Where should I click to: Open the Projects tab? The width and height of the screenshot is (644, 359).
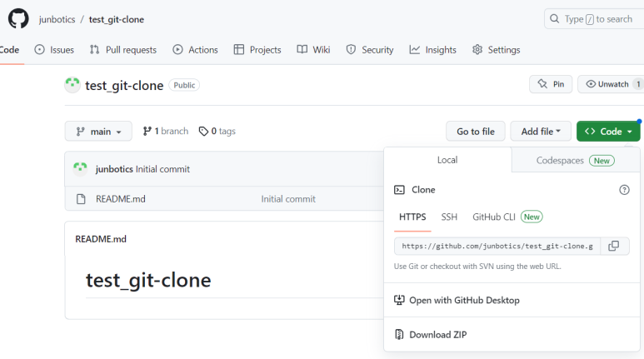coord(257,50)
